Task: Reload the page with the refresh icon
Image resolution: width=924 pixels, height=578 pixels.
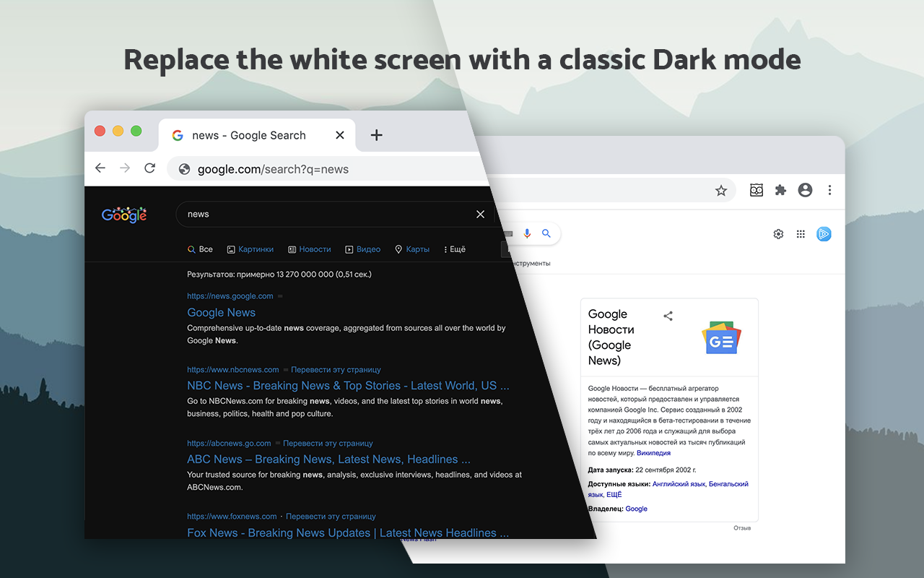Action: (149, 168)
